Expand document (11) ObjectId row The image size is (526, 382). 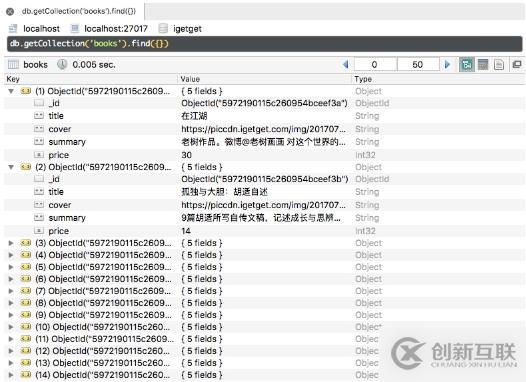[x=11, y=339]
